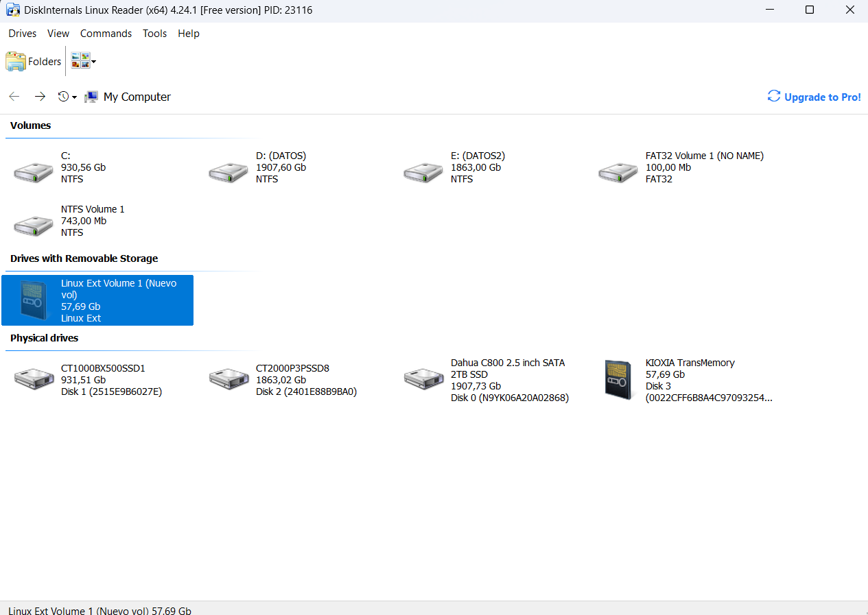Close the Linux Reader window
This screenshot has height=615, width=868.
pos(850,10)
